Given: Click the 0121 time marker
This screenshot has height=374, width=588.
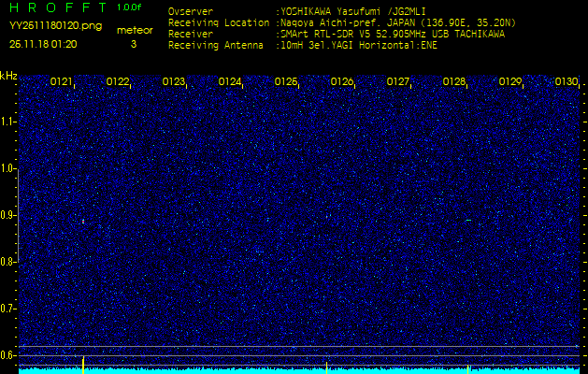Looking at the screenshot, I should 62,82.
